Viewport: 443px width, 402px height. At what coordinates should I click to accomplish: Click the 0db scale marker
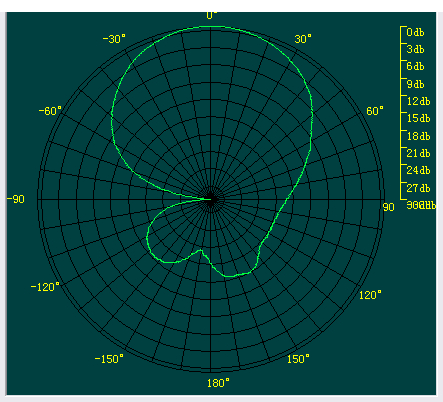(x=415, y=32)
